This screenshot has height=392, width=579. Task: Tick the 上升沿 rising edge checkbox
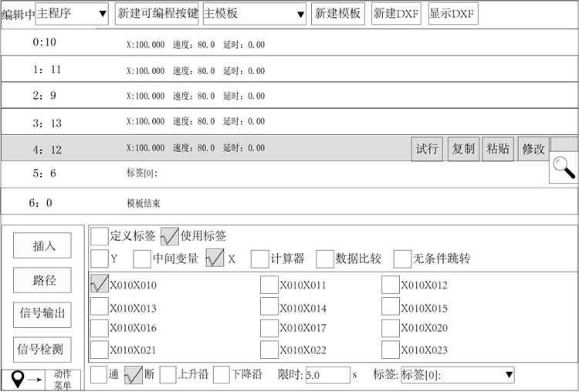point(168,375)
